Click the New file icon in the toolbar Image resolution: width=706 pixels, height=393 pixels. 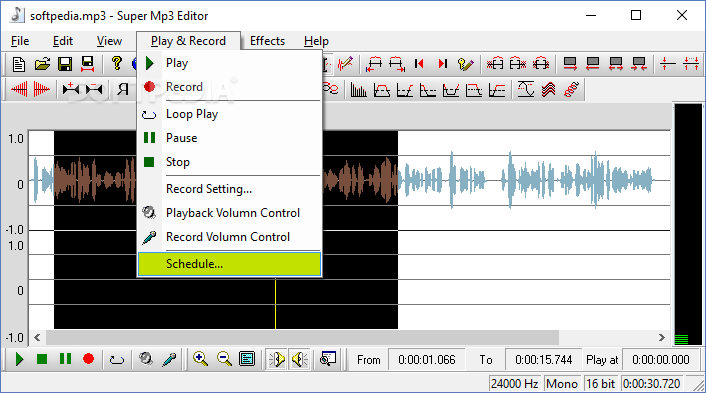(18, 64)
